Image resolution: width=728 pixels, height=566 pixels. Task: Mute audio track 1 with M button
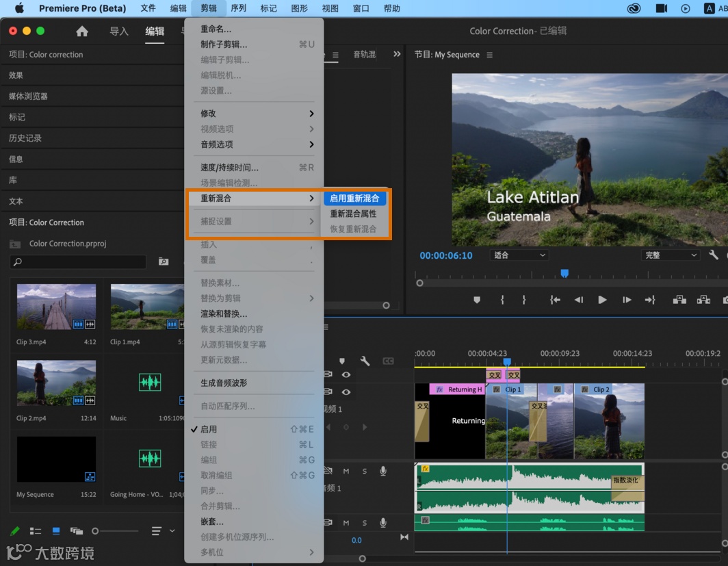(346, 471)
